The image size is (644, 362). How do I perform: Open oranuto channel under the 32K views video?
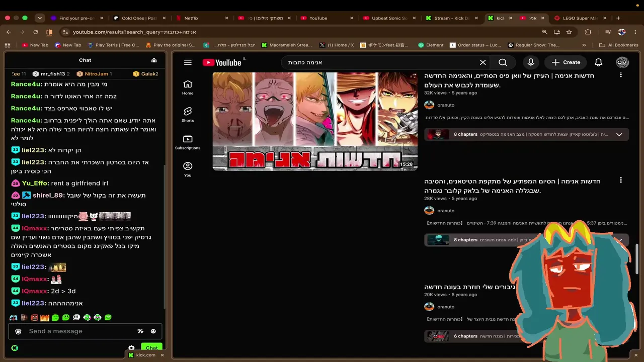tap(446, 105)
